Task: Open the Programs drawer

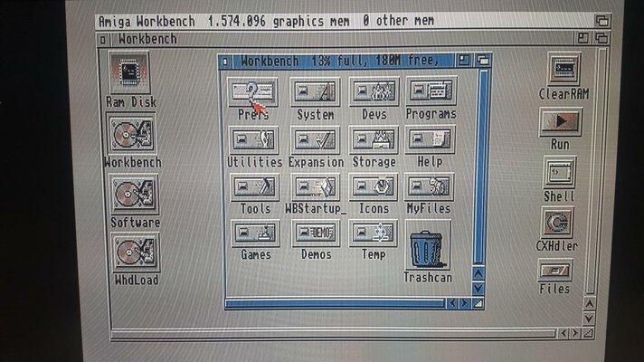Action: 431,92
